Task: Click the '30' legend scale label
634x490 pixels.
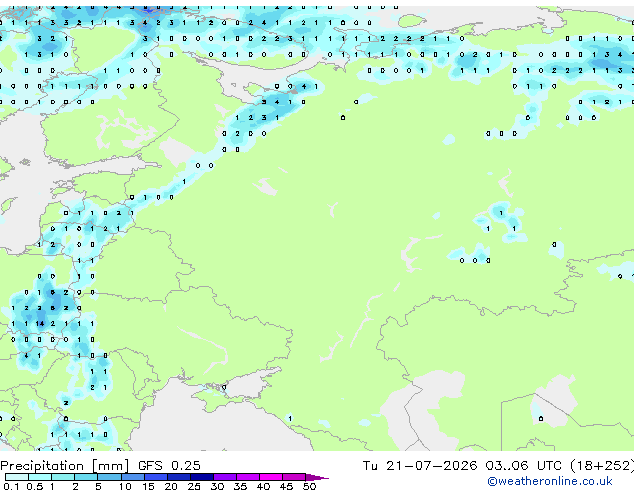Action: pos(217,486)
